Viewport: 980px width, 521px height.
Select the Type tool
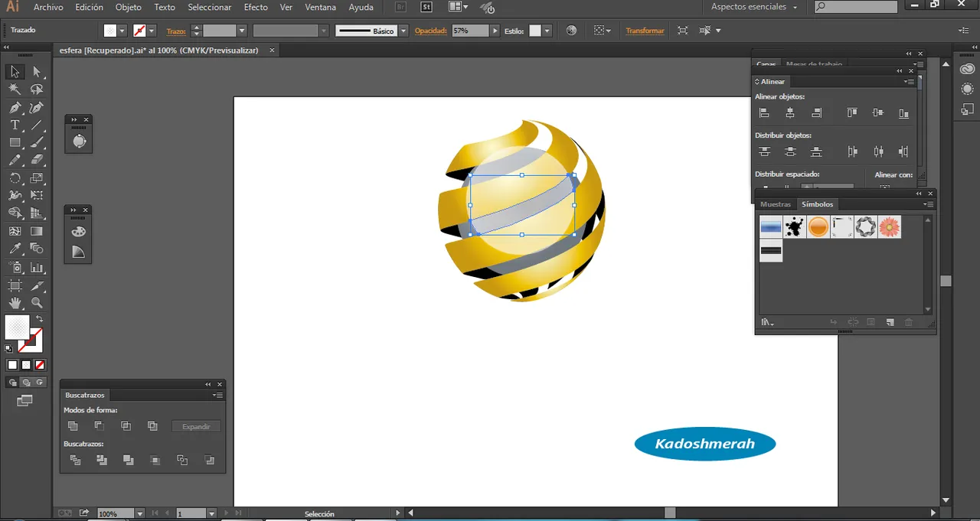(x=15, y=125)
